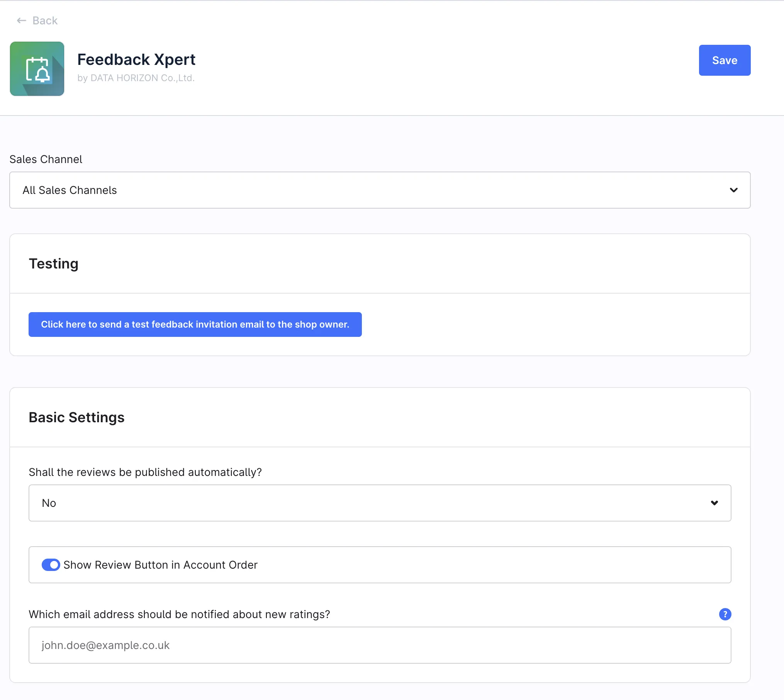
Task: Click chevron arrow of the auto-publish dropdown
Action: click(714, 503)
